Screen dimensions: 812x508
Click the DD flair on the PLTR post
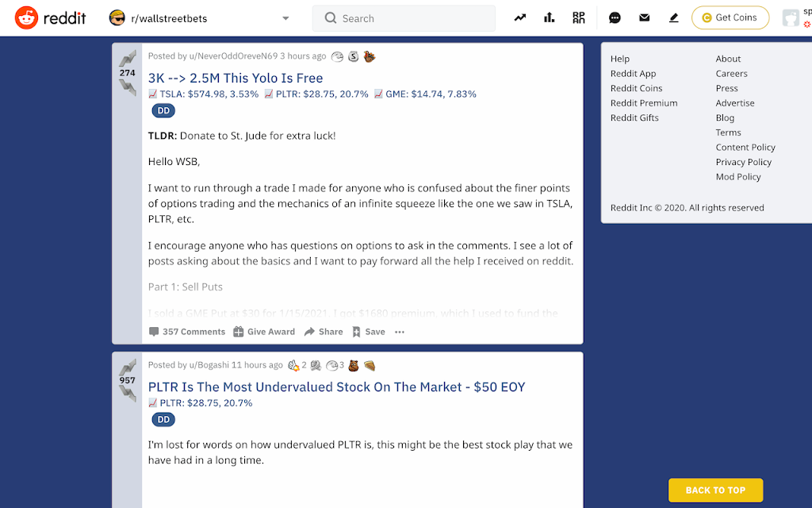[x=163, y=419]
